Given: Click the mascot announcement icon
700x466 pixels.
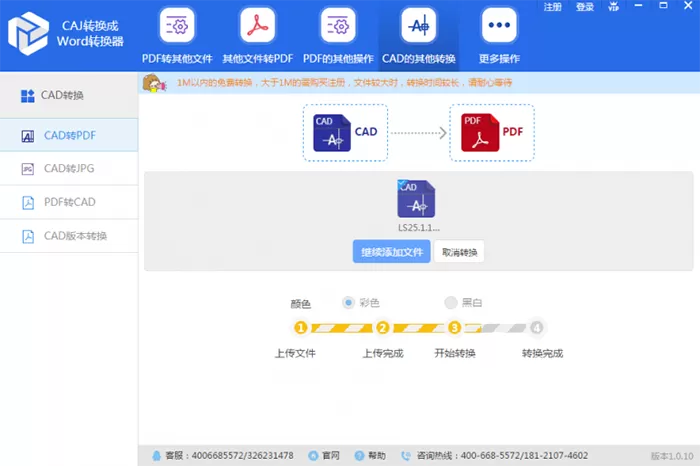Looking at the screenshot, I should [x=154, y=83].
